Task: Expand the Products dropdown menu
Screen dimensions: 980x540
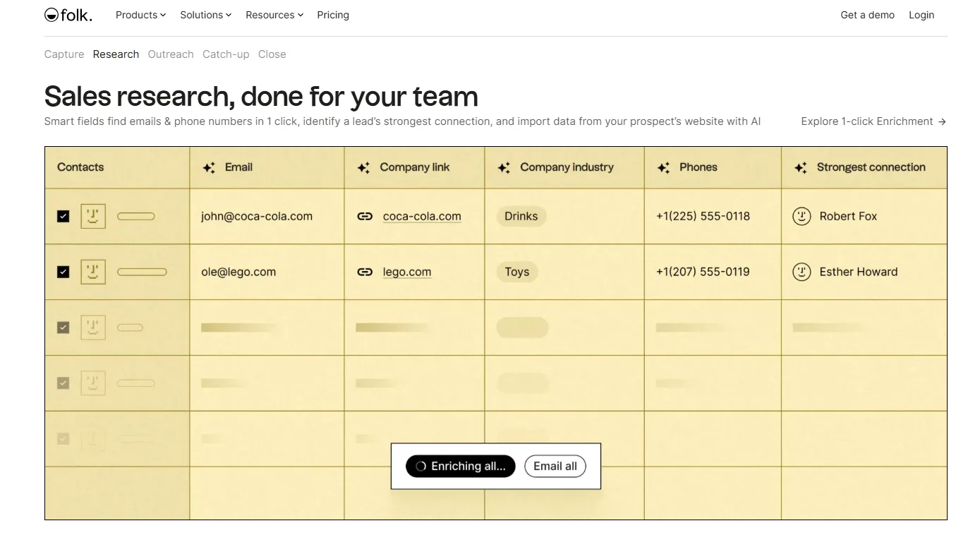Action: click(x=140, y=15)
